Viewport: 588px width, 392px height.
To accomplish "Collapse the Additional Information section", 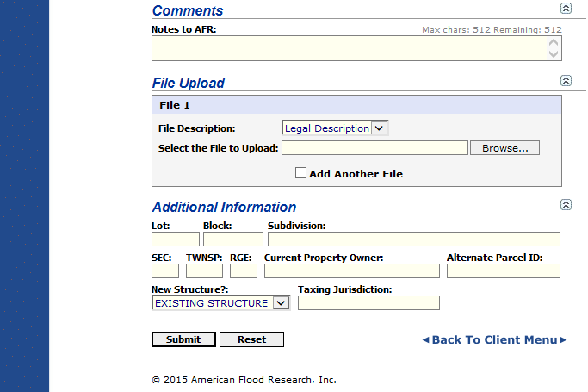I will pyautogui.click(x=566, y=204).
